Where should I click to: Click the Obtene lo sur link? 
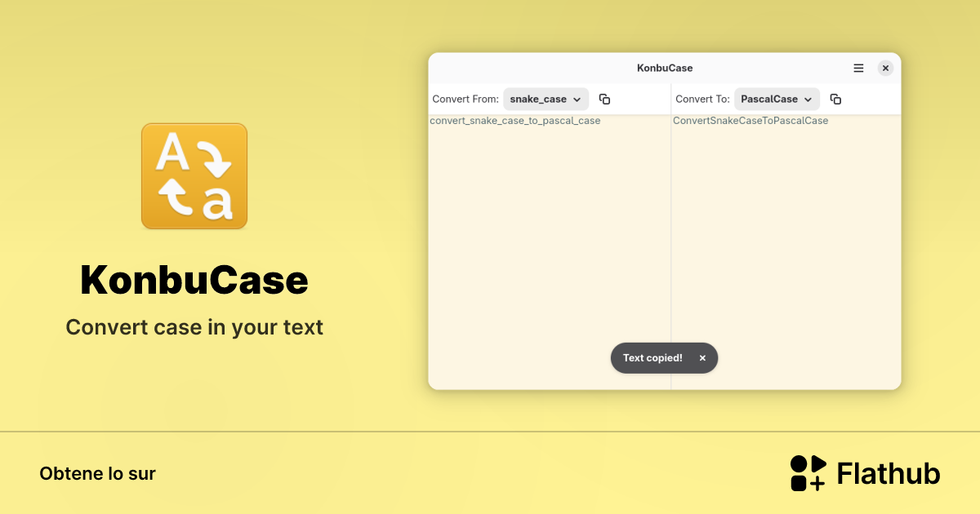click(x=97, y=472)
